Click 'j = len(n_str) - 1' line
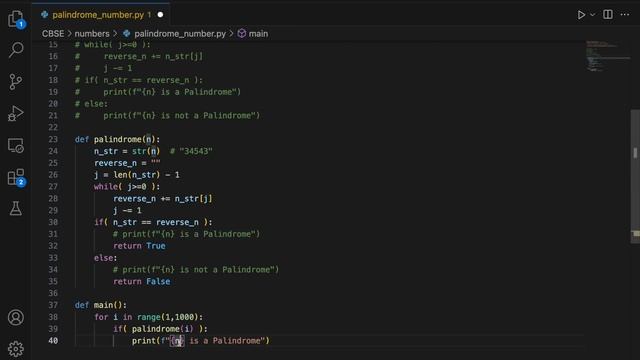Viewport: 640px width, 360px height. point(136,175)
